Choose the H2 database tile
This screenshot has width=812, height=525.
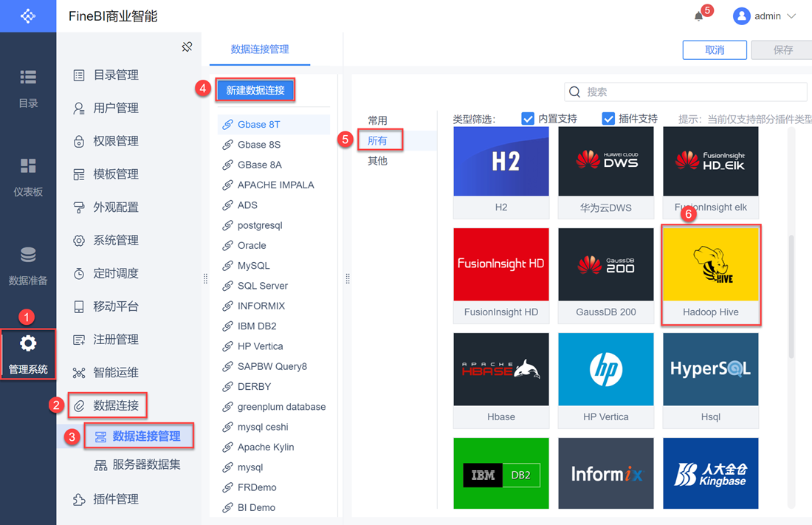[x=500, y=173]
